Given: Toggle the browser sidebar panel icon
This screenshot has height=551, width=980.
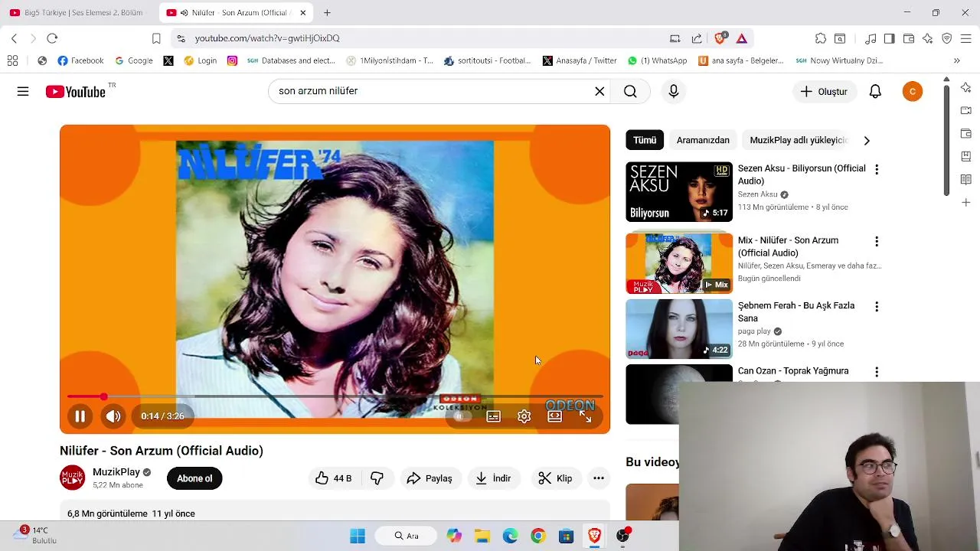Looking at the screenshot, I should tap(889, 38).
